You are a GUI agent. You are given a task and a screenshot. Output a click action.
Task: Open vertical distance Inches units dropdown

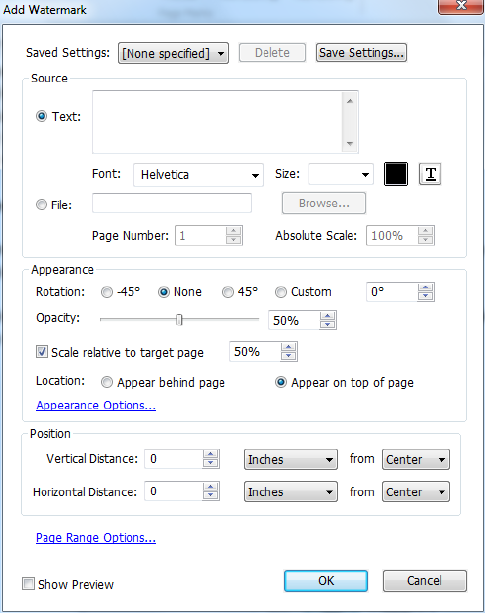click(291, 459)
